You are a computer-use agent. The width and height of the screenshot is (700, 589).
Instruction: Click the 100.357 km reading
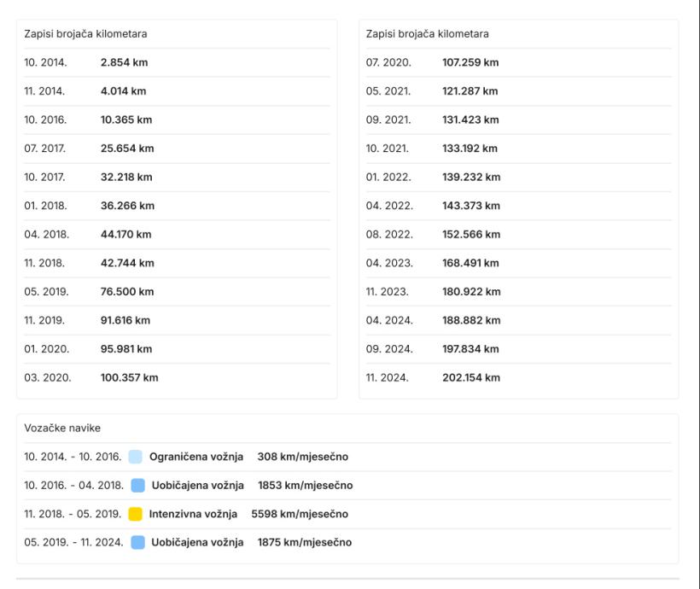pos(129,377)
